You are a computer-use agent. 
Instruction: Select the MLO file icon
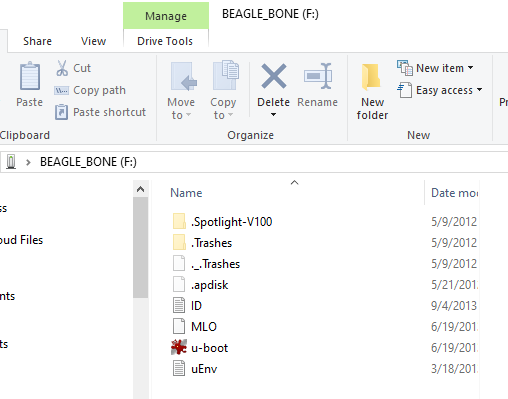tap(179, 326)
